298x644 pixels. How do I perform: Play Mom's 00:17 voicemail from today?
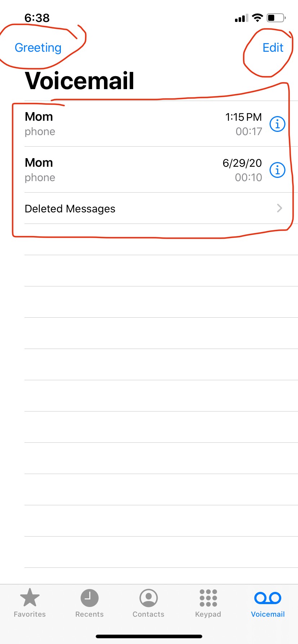[x=144, y=124]
